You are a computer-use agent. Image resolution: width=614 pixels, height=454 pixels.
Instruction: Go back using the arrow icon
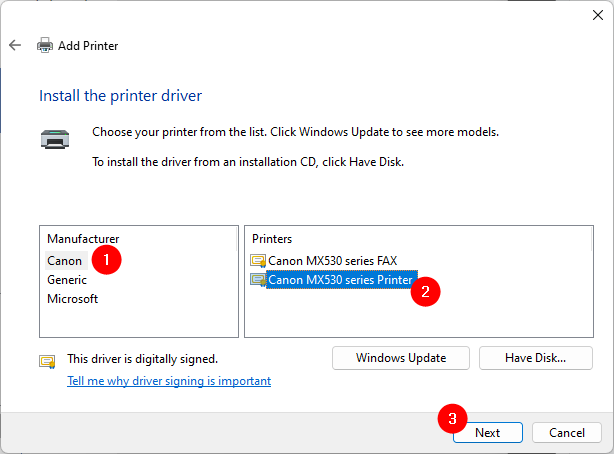(x=15, y=45)
